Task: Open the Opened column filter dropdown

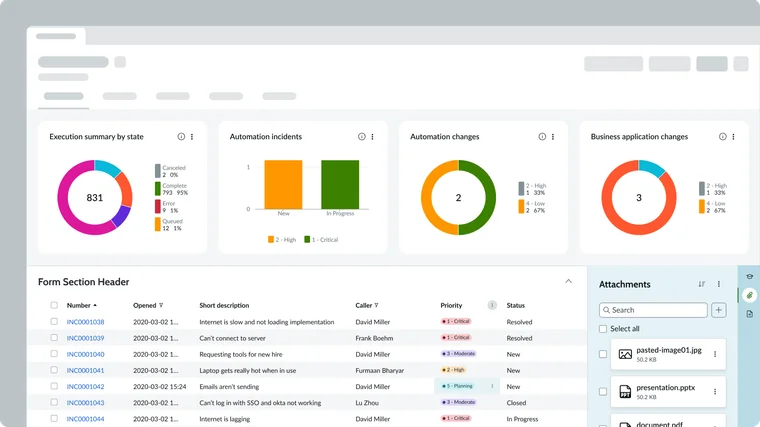Action: [161, 305]
